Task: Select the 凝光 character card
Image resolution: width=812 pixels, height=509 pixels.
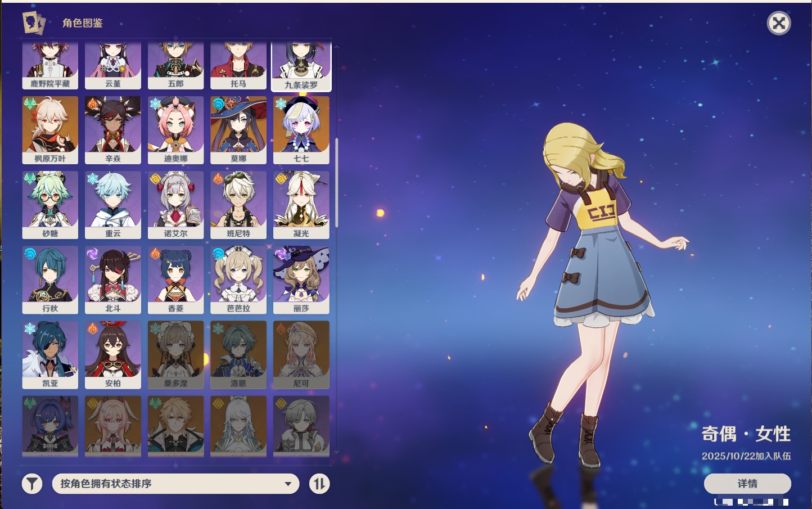Action: (301, 205)
